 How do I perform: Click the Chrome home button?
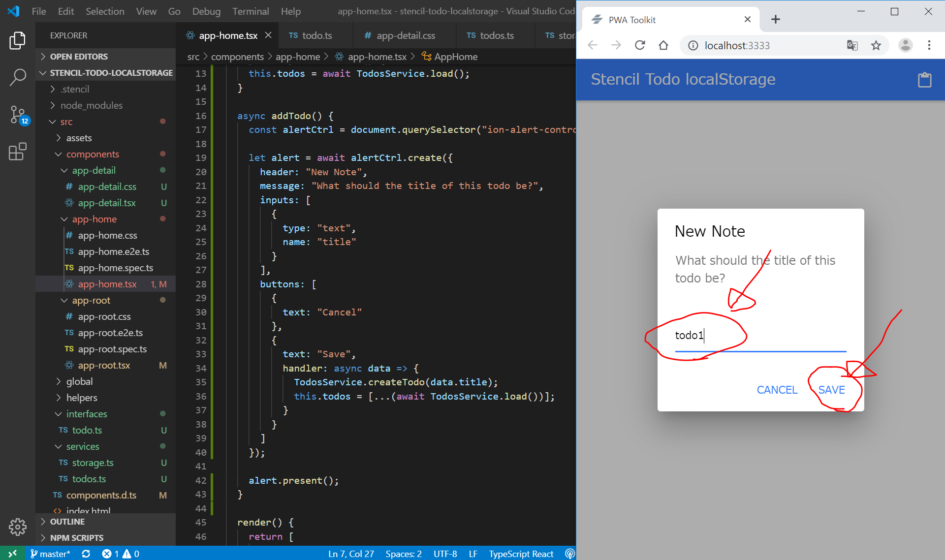point(663,45)
